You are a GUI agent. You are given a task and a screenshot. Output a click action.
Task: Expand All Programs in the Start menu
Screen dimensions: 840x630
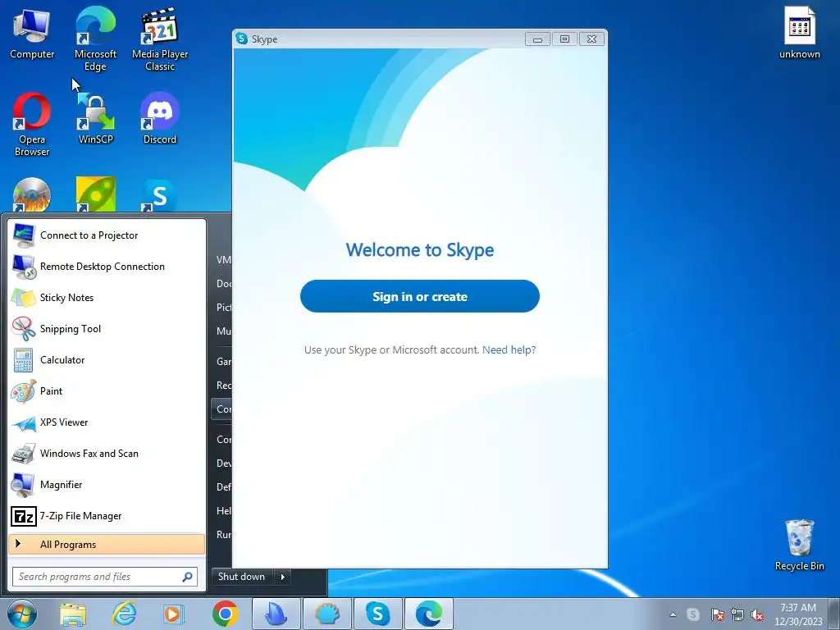107,545
